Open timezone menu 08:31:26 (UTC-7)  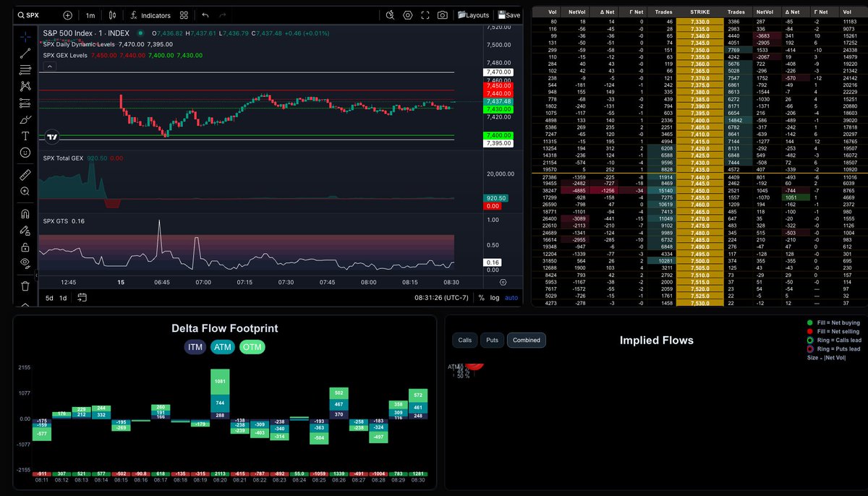click(443, 297)
